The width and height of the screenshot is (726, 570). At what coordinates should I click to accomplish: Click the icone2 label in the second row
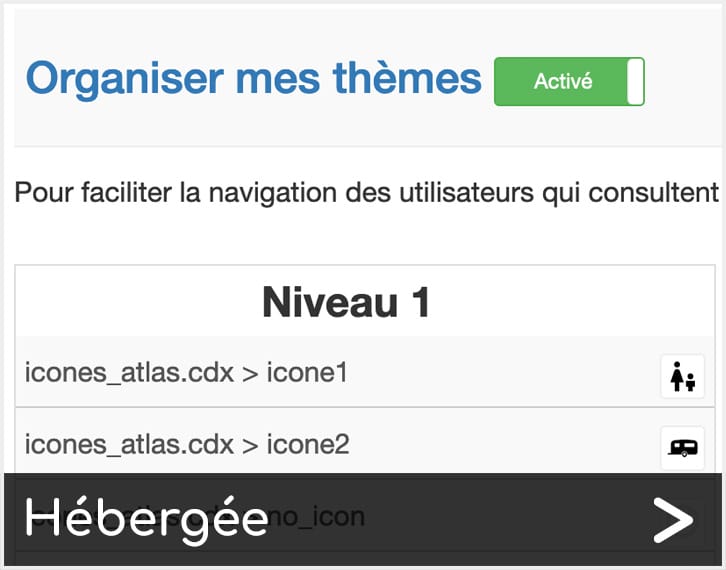click(x=308, y=445)
